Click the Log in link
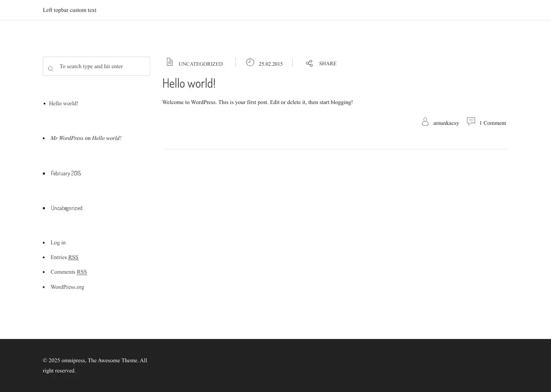551x392 pixels. (58, 243)
